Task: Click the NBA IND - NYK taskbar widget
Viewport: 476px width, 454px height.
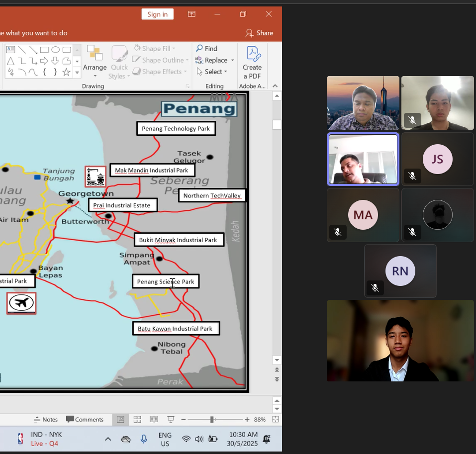Action: [x=40, y=439]
